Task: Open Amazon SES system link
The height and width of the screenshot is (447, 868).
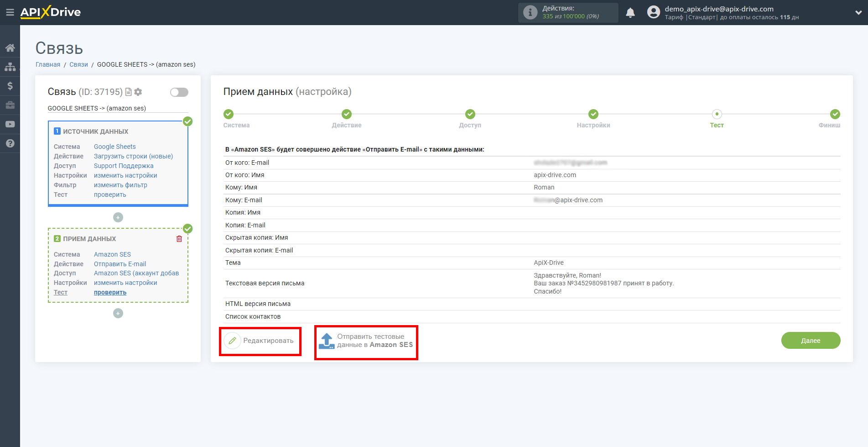Action: point(112,254)
